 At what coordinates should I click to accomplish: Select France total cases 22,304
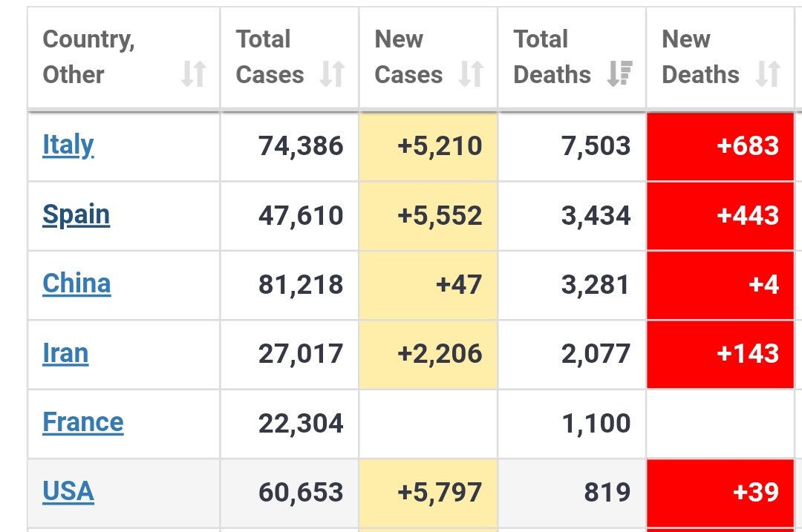[301, 424]
